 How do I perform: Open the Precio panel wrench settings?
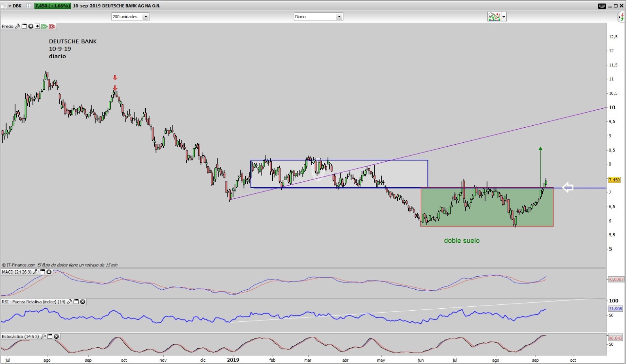[17, 26]
